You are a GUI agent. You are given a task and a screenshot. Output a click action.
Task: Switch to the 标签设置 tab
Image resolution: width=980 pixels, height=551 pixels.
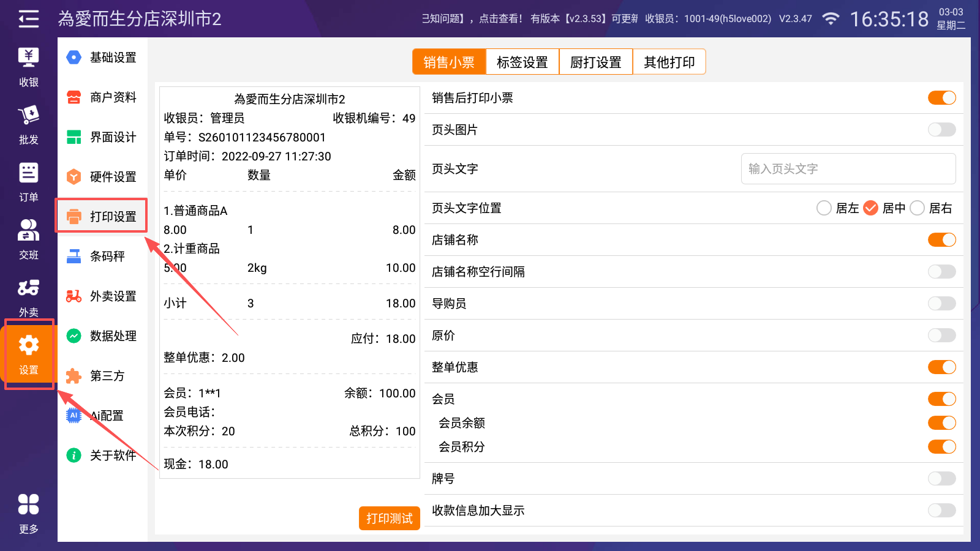coord(522,62)
